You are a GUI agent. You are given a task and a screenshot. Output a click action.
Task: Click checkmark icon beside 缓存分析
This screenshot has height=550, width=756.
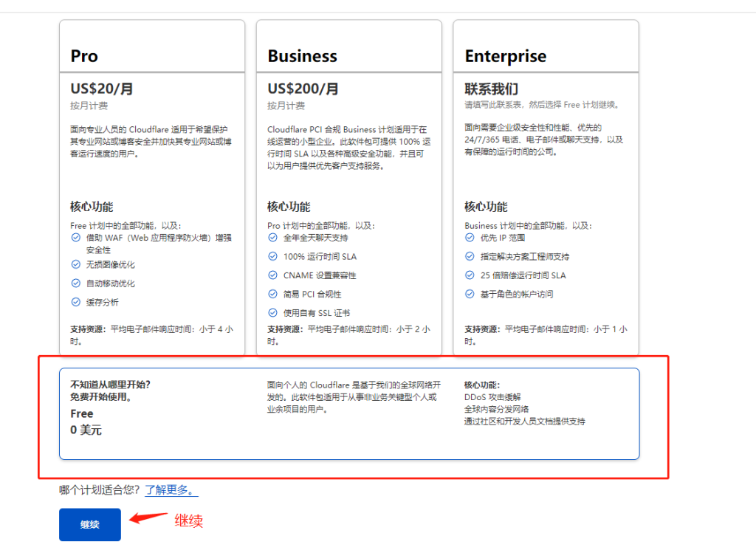click(76, 302)
